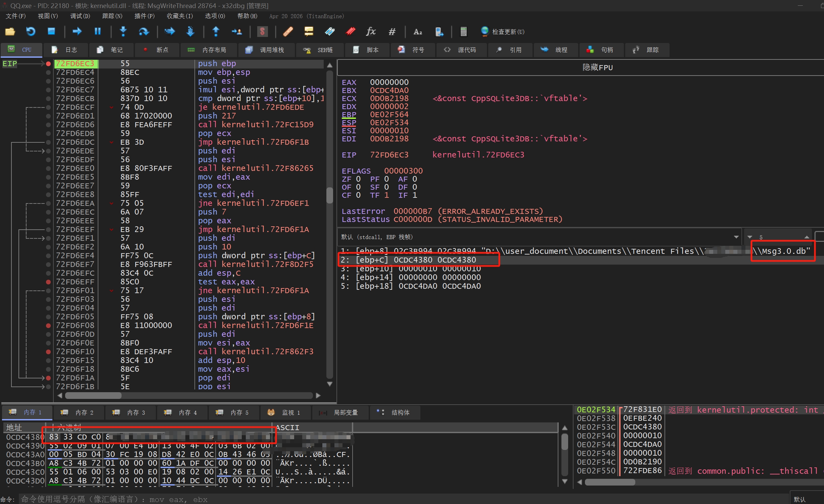Open the 调试(D) debug menu
The image size is (824, 504).
80,16
